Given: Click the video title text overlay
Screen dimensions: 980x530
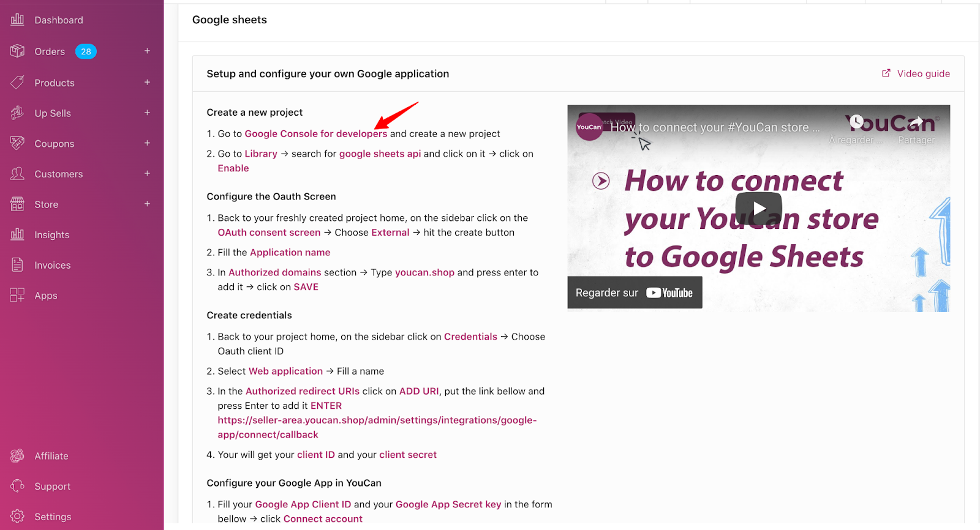Looking at the screenshot, I should tap(715, 127).
